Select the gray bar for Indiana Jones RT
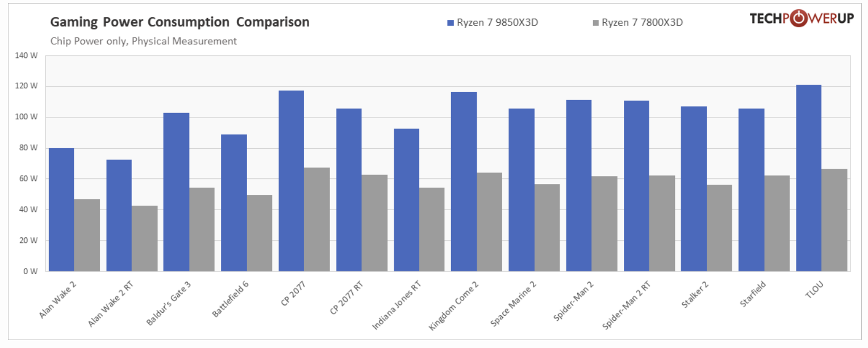868x348 pixels. pyautogui.click(x=432, y=230)
